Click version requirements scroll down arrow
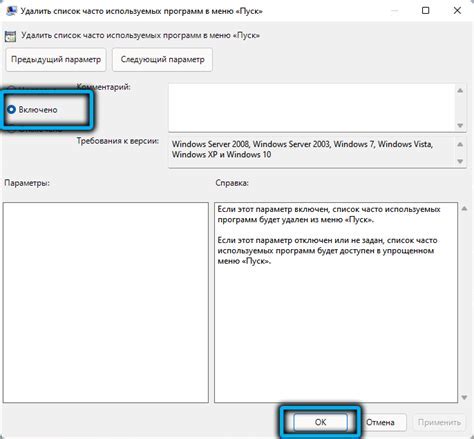Screen dimensions: 474x439 tap(460, 161)
